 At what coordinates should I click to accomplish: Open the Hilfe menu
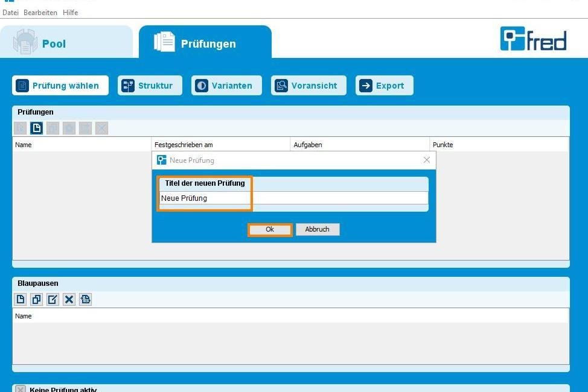70,13
